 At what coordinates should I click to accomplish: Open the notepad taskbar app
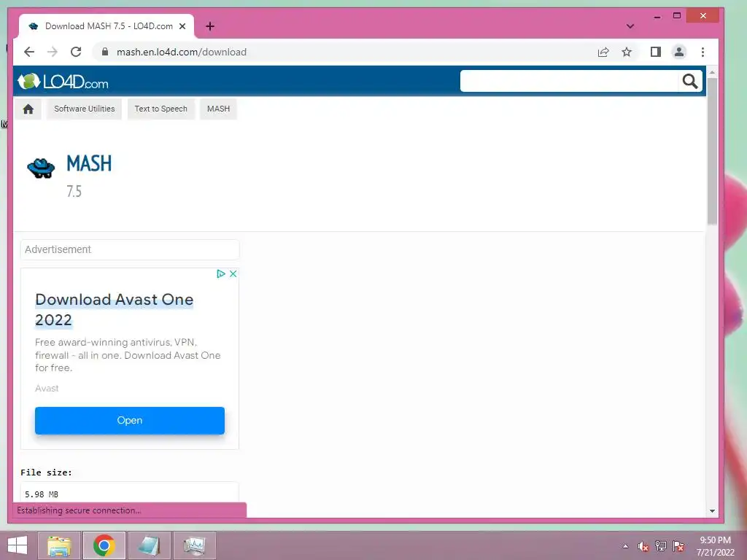150,545
